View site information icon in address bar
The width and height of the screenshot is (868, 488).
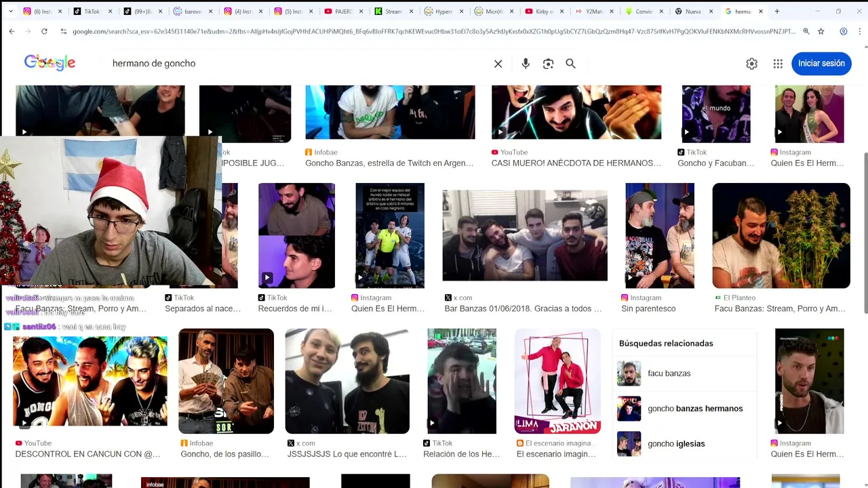(64, 31)
